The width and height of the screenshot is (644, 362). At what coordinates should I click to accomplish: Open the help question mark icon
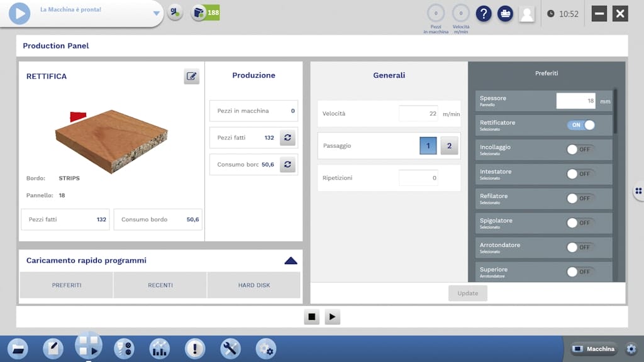483,14
